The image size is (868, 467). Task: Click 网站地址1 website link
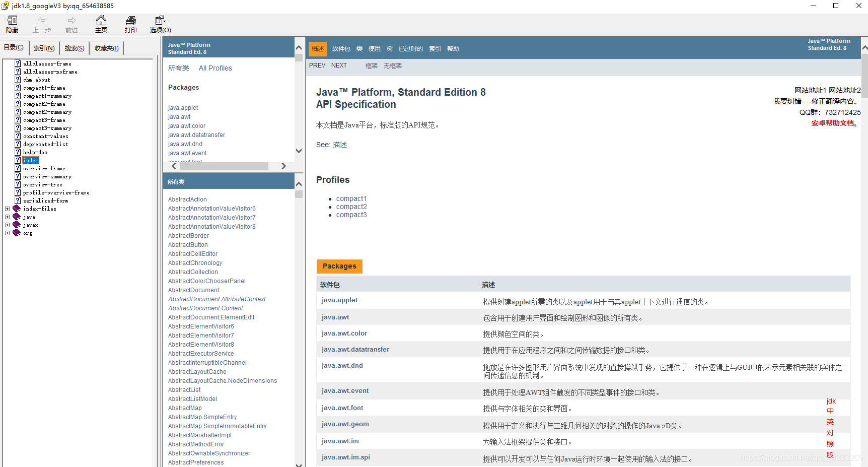tap(810, 90)
